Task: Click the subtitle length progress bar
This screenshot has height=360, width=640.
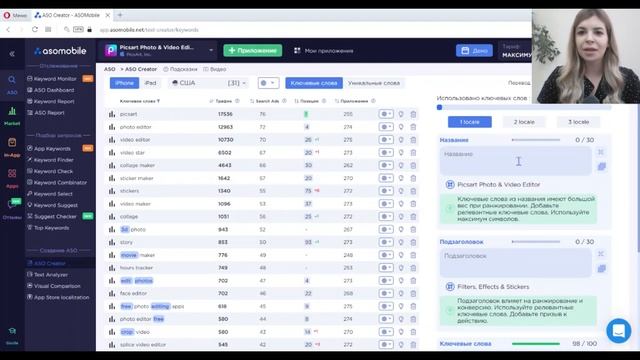Action: coord(536,242)
